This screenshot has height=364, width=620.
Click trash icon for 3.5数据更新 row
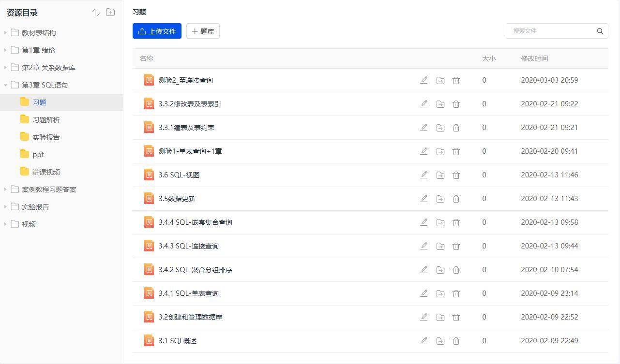[456, 199]
